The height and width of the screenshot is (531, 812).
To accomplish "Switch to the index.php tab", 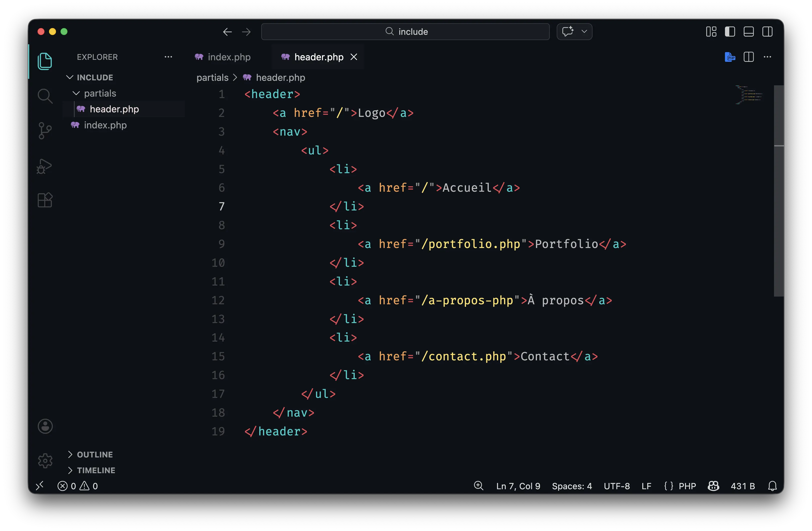I will click(223, 57).
